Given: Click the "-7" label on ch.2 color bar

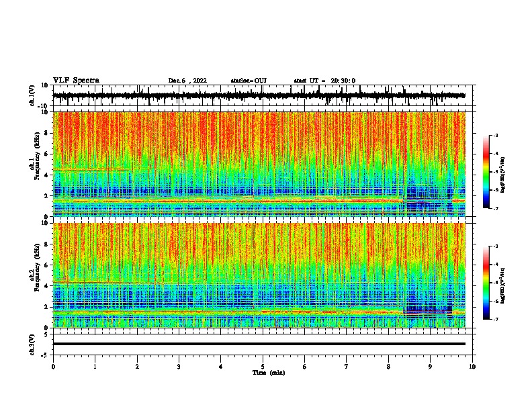Looking at the screenshot, I should coord(496,319).
